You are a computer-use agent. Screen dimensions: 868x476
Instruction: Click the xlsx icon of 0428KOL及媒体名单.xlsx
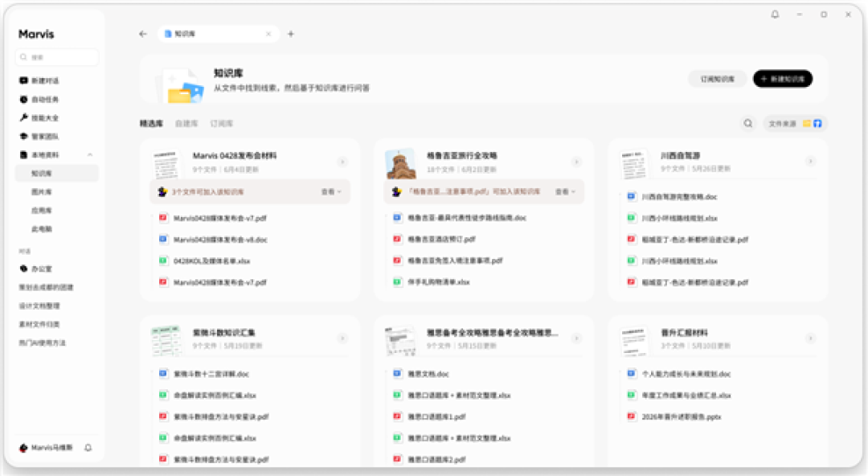162,261
